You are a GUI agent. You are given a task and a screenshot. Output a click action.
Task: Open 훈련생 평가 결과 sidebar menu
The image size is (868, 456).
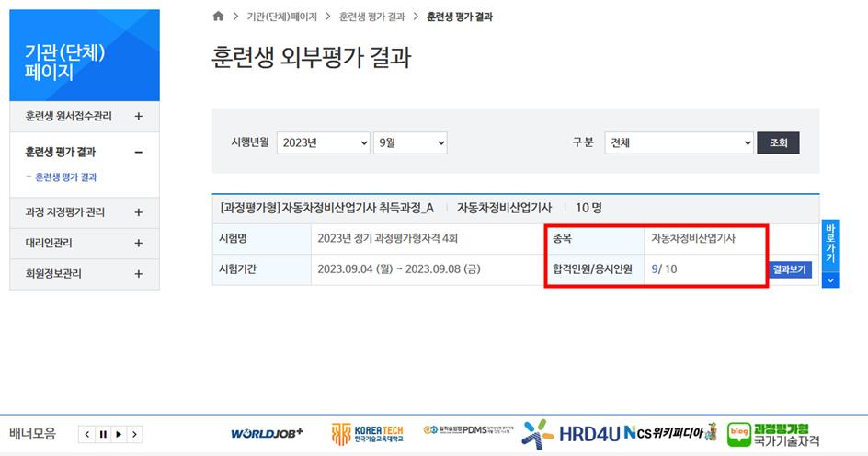(61, 153)
